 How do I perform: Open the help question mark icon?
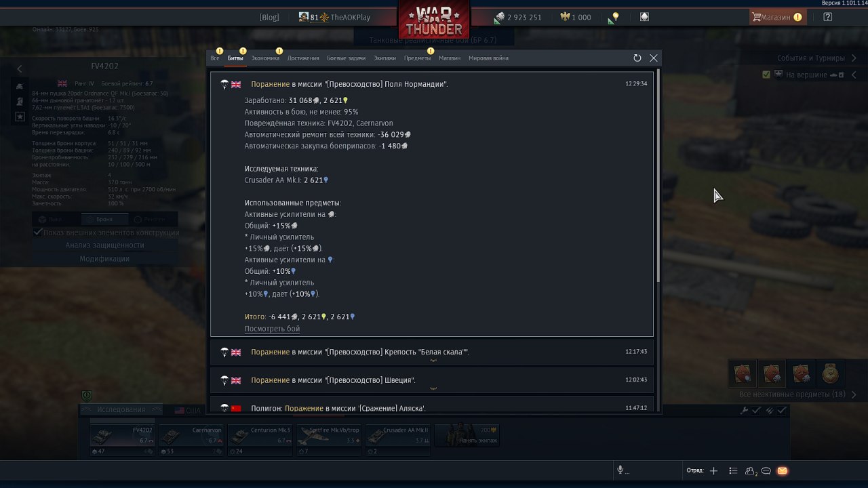(x=827, y=17)
